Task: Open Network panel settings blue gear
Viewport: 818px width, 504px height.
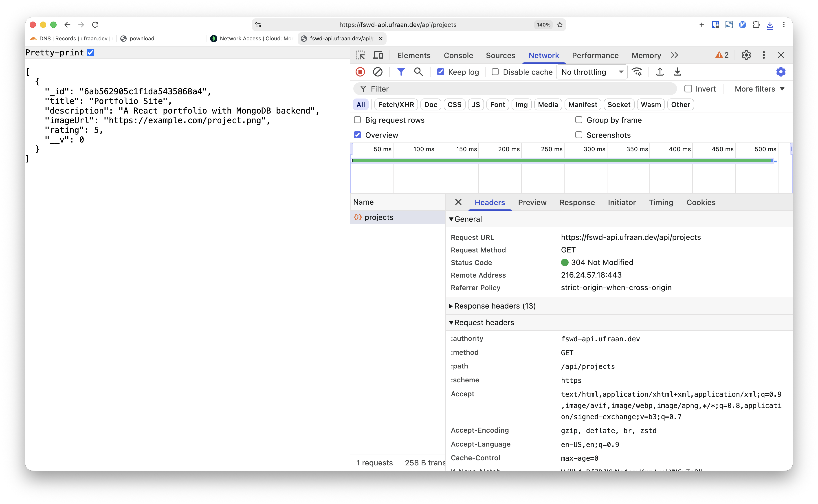Action: click(781, 72)
